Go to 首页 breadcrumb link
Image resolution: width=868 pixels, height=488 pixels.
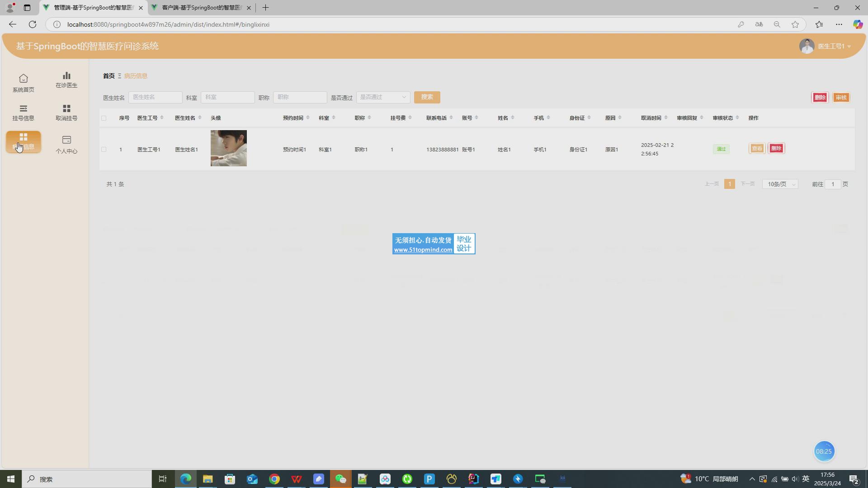pyautogui.click(x=109, y=76)
